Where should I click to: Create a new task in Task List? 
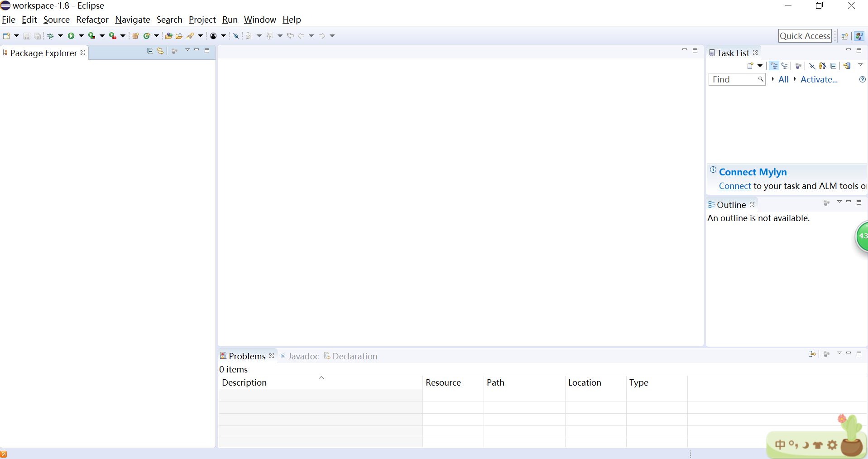click(x=750, y=66)
